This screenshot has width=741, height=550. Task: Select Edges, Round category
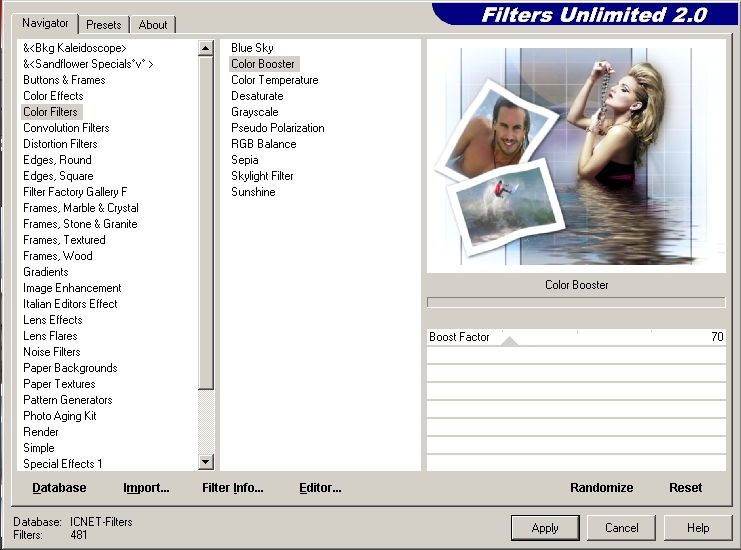(x=57, y=160)
